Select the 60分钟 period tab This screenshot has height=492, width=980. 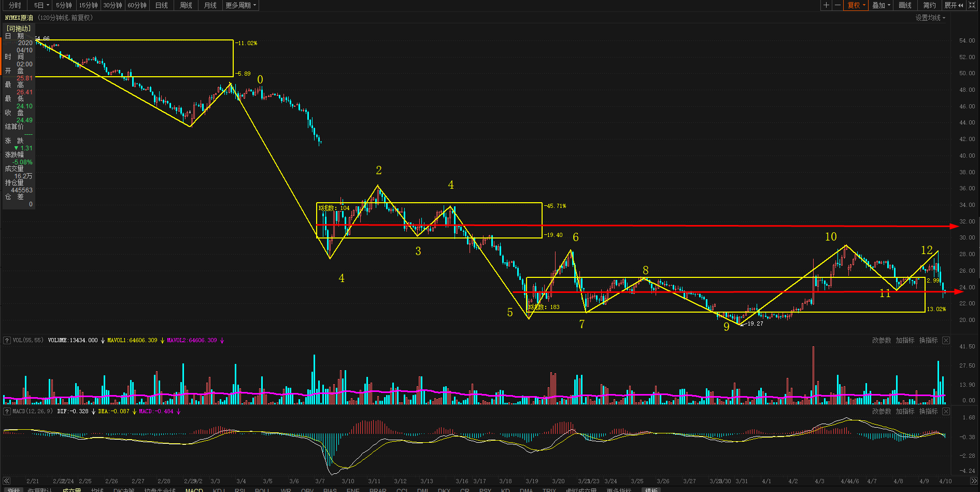tap(137, 5)
